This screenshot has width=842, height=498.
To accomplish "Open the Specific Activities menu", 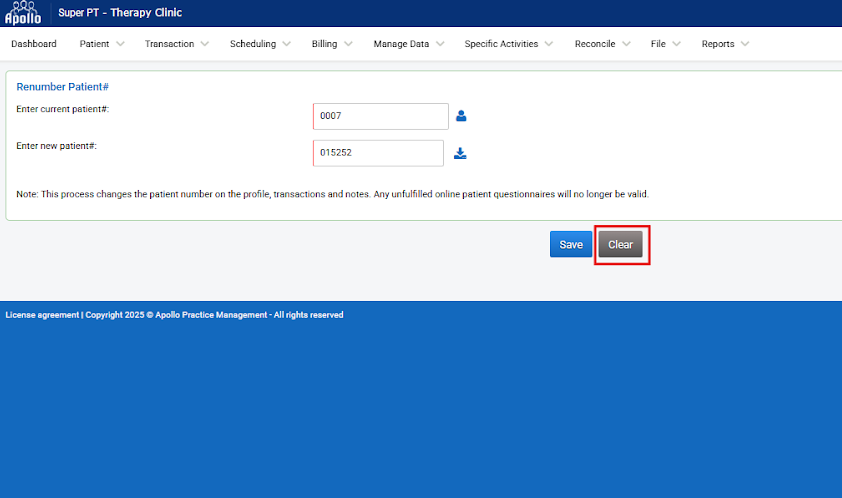I will pos(501,44).
